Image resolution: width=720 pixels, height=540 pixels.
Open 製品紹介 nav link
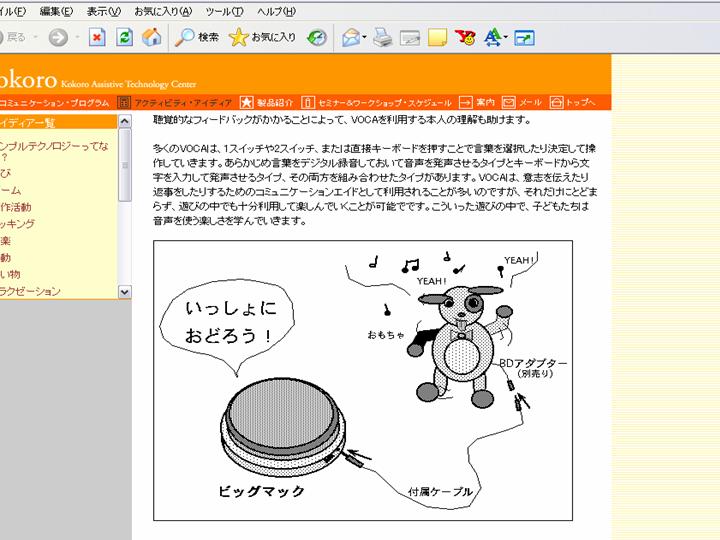(x=275, y=102)
